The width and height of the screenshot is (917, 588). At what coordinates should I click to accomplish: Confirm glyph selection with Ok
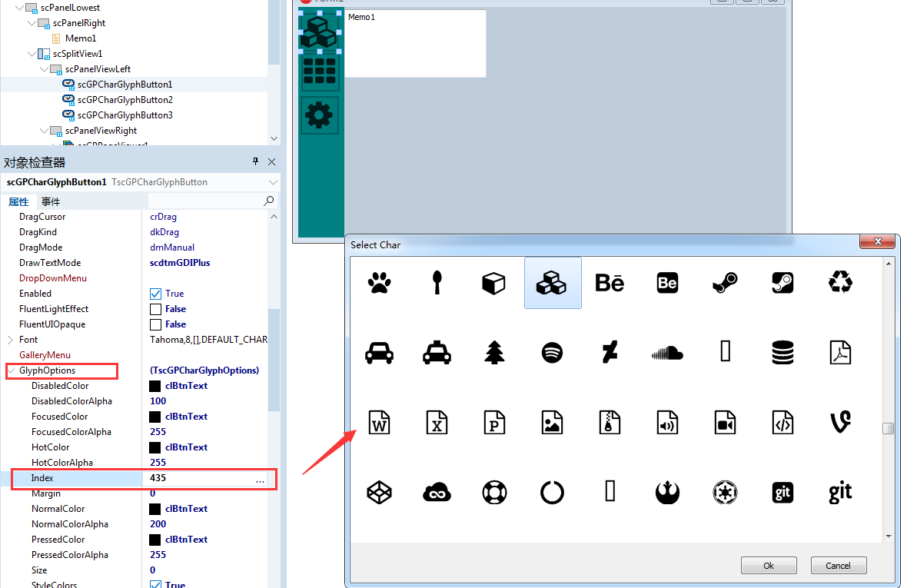pyautogui.click(x=769, y=566)
